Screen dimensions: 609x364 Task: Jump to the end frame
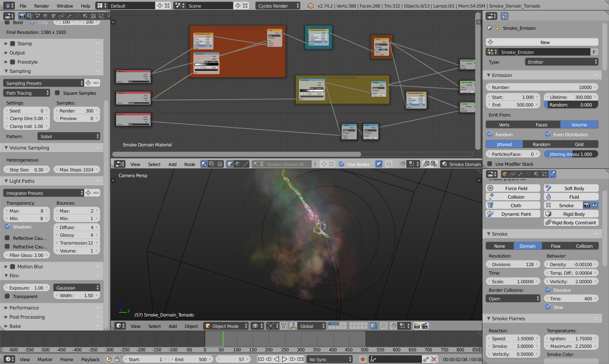pos(301,359)
